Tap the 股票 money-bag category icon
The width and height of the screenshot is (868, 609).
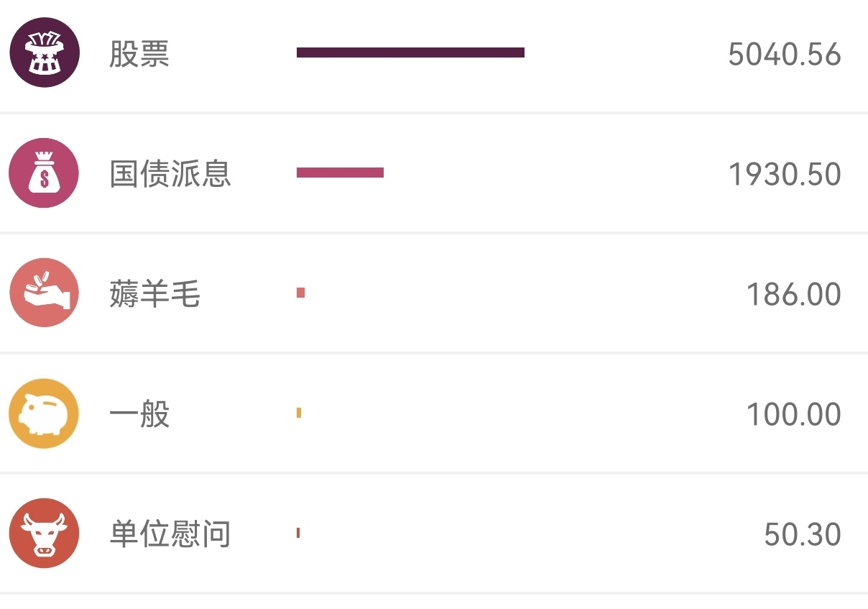pos(44,52)
